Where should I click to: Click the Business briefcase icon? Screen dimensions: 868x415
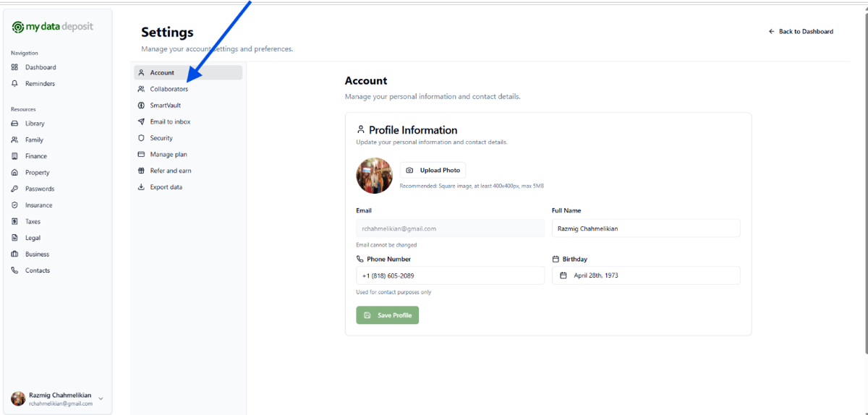pos(14,254)
